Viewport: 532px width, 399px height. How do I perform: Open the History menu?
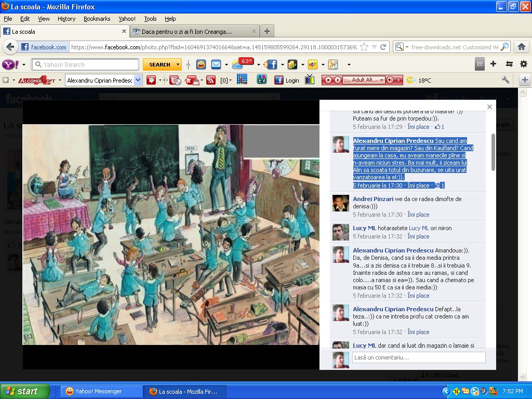[x=66, y=19]
